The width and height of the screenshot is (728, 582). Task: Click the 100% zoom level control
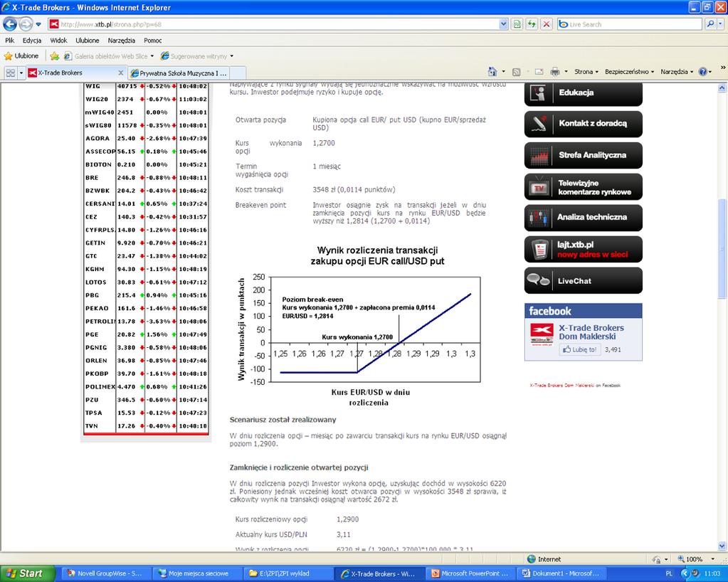click(x=695, y=559)
